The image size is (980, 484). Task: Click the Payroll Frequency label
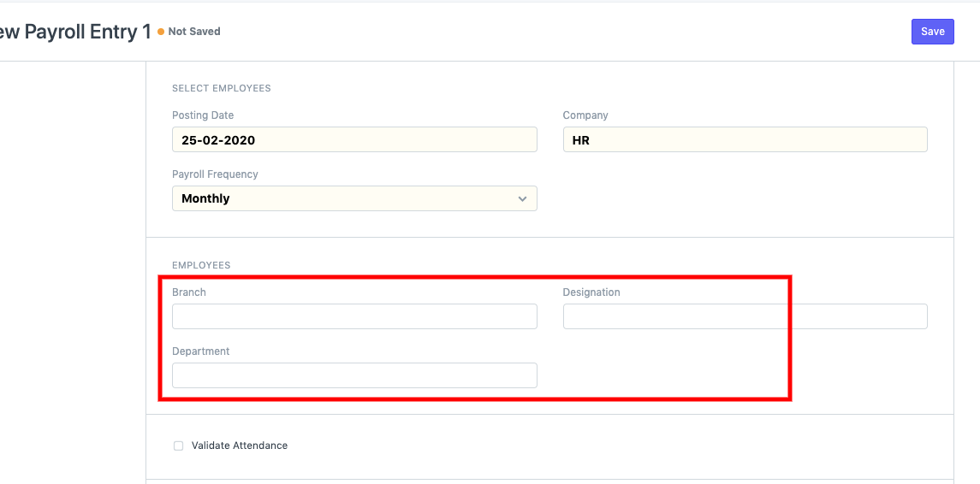(x=215, y=174)
